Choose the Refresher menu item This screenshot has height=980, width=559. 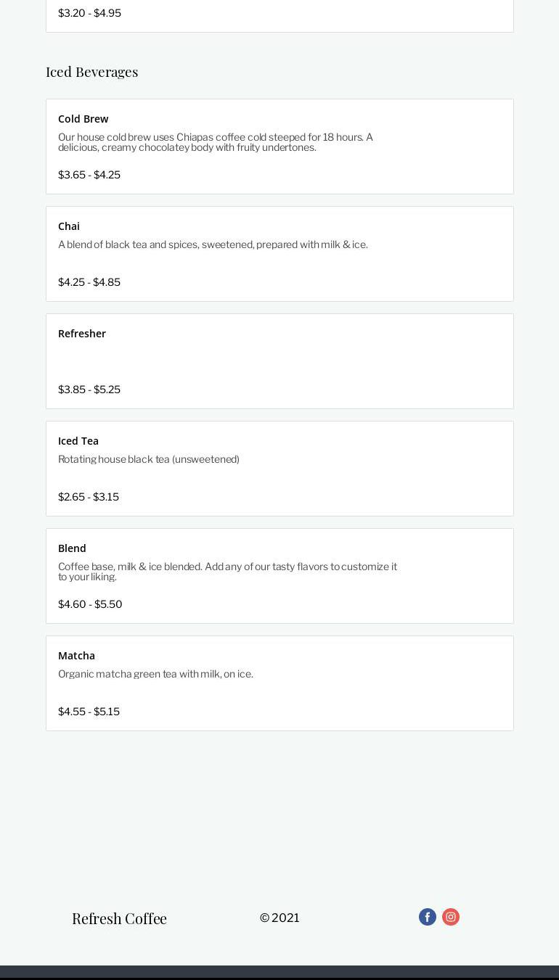(82, 334)
